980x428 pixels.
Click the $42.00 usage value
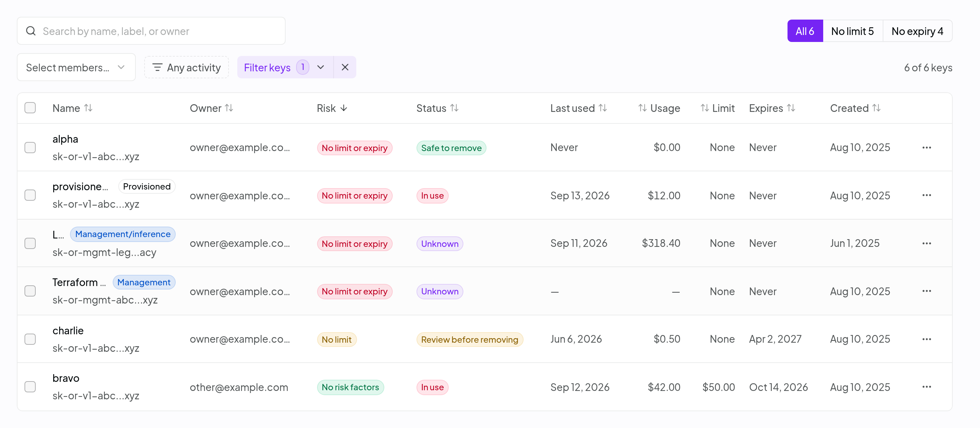664,387
